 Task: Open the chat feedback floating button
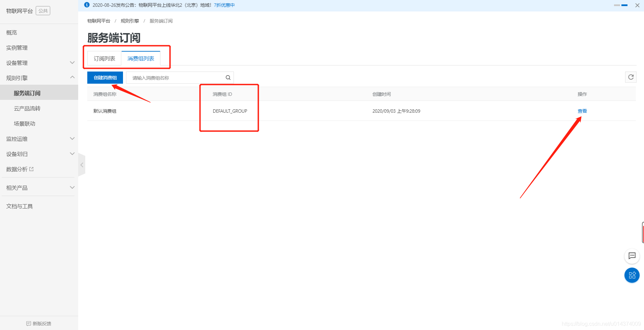(x=632, y=256)
